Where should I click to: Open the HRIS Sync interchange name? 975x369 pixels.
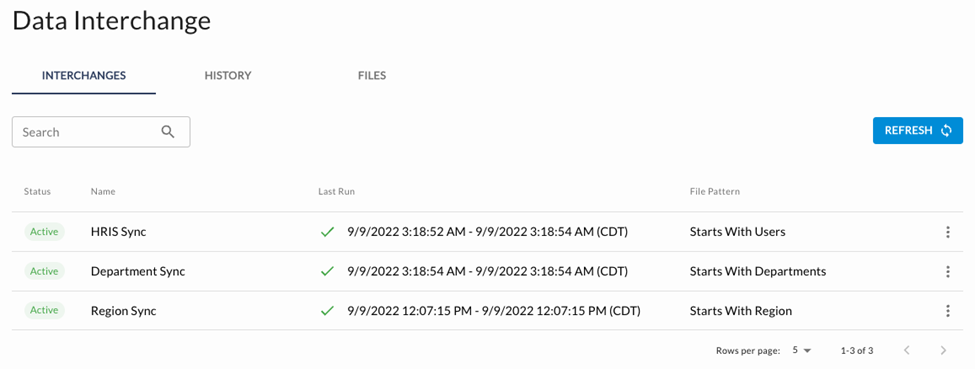pyautogui.click(x=118, y=232)
